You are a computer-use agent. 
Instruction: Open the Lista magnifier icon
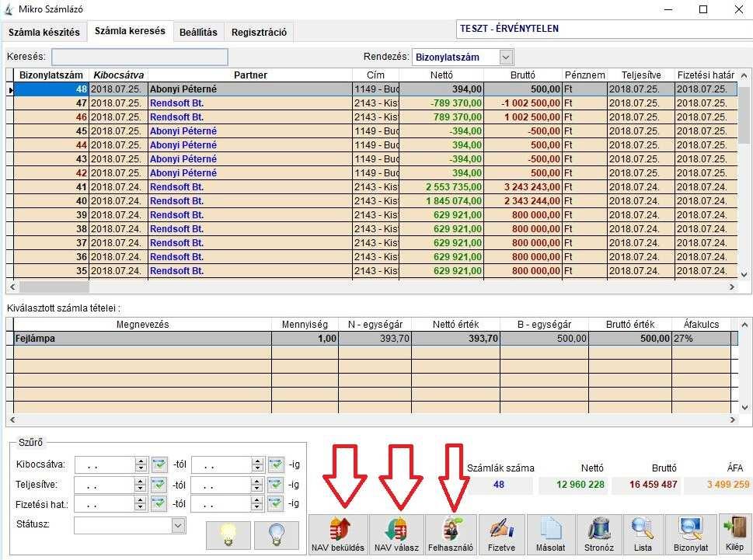click(x=643, y=534)
